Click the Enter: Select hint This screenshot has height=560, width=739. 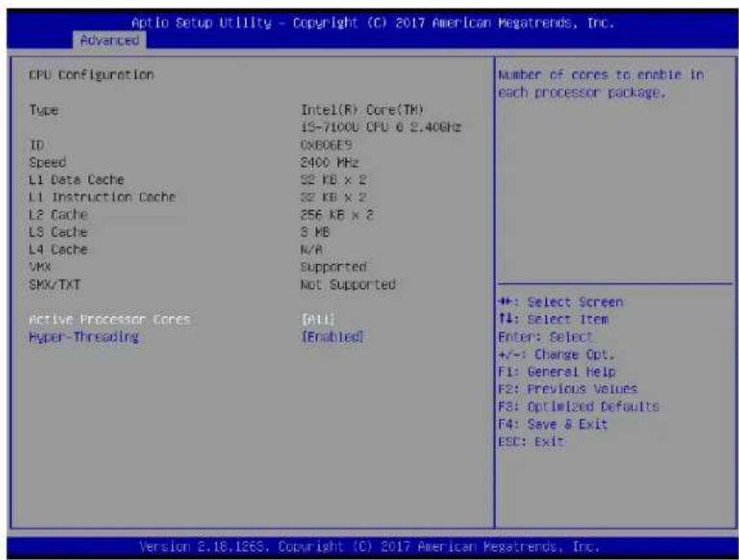pos(546,337)
